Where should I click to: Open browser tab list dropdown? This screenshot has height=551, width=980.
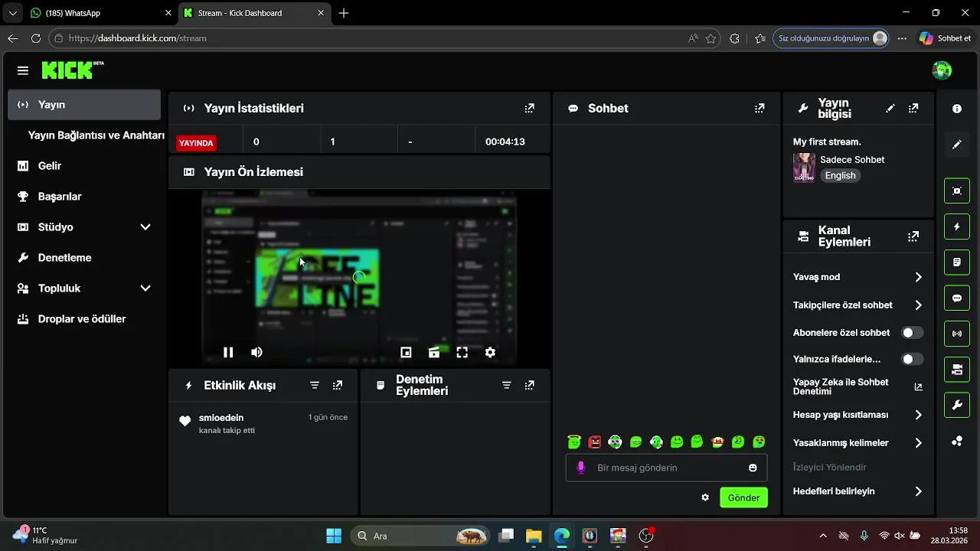[12, 13]
